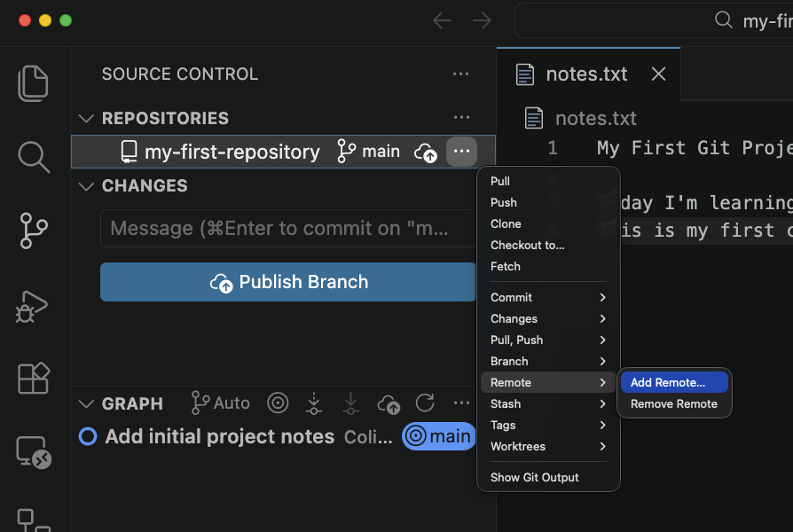Navigate forward with the right arrow
Image resolution: width=793 pixels, height=532 pixels.
click(x=482, y=20)
